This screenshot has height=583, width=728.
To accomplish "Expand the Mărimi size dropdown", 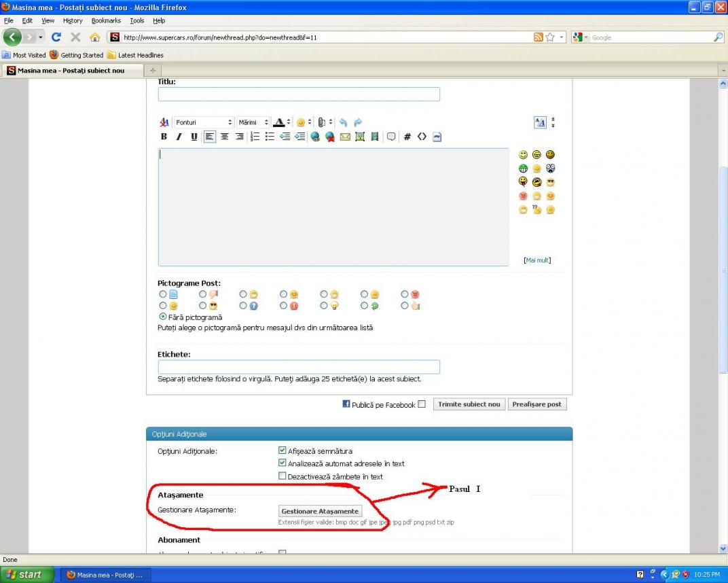I will point(253,122).
